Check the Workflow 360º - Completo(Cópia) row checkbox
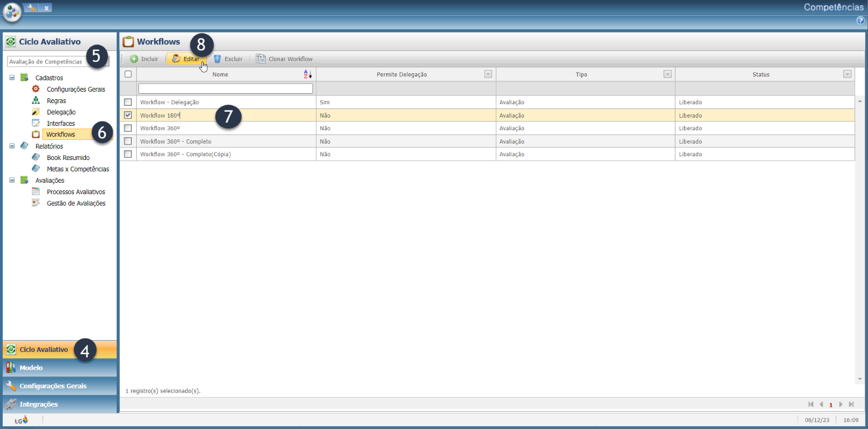Viewport: 868px width, 429px height. pyautogui.click(x=128, y=154)
